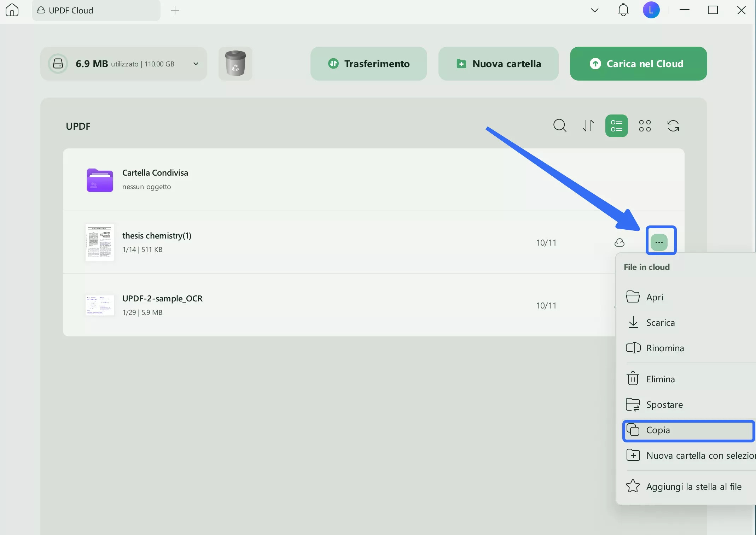This screenshot has width=756, height=535.
Task: Click the three-dots more button for thesis
Action: coord(659,242)
